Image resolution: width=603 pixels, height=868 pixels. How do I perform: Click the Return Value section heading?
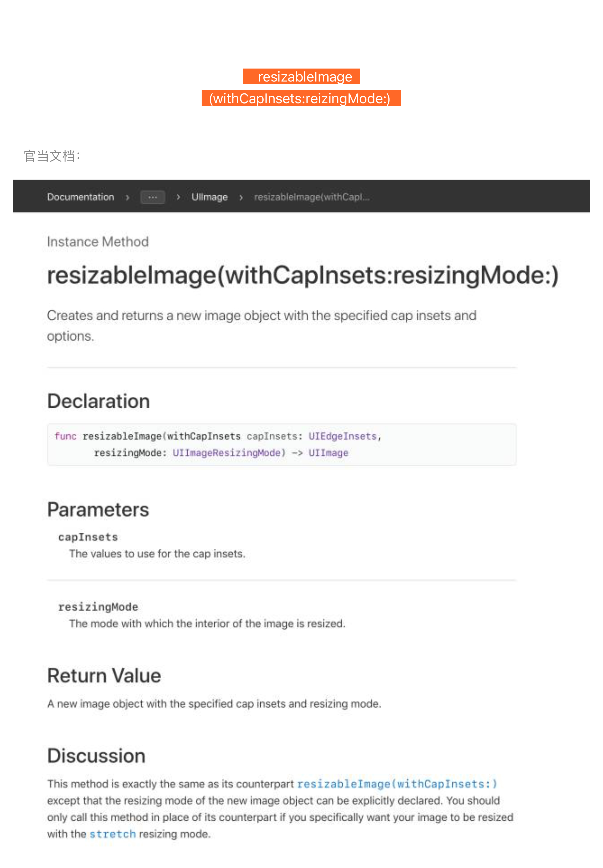coord(104,675)
